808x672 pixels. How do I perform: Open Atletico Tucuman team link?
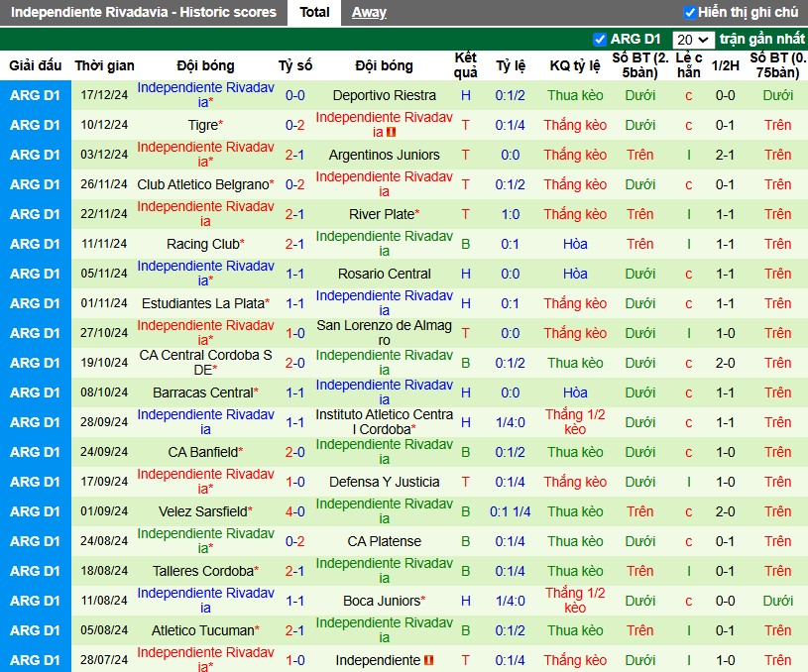pyautogui.click(x=203, y=630)
